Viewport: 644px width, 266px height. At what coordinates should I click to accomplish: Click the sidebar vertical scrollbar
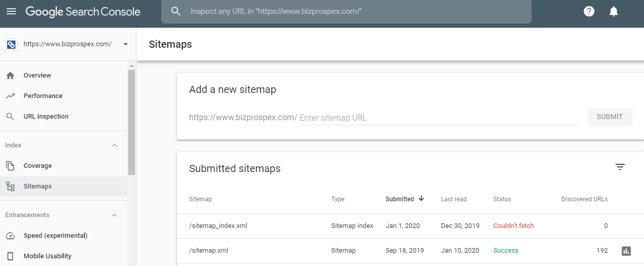131,123
